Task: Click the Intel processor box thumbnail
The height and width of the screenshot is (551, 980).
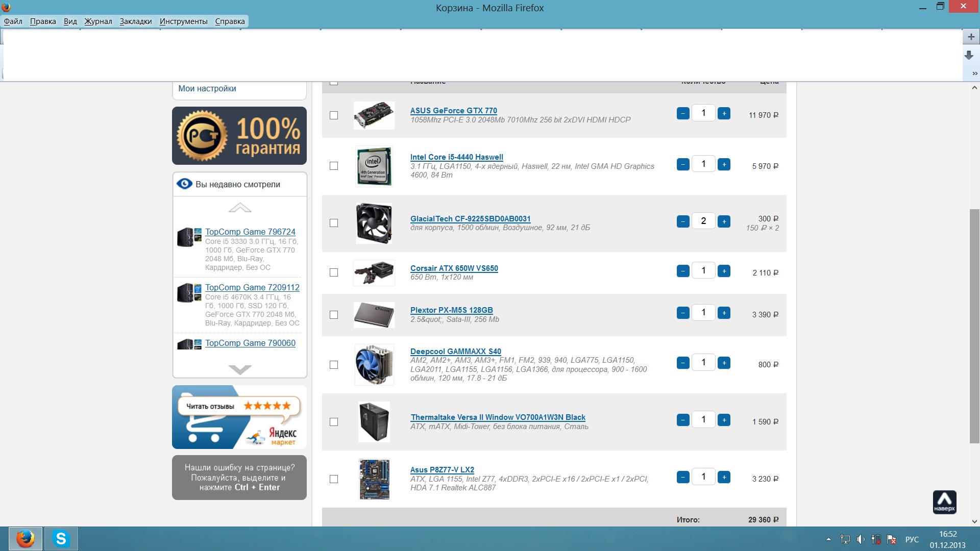Action: (x=374, y=166)
